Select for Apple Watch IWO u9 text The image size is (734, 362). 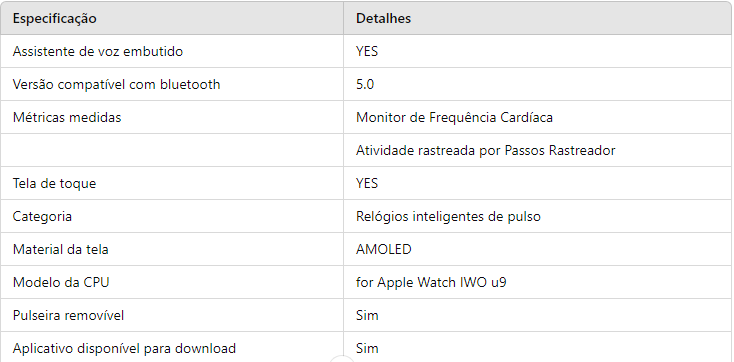(431, 282)
